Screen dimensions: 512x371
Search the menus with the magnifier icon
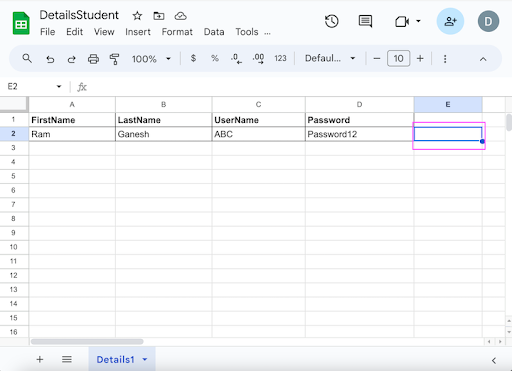coord(27,59)
